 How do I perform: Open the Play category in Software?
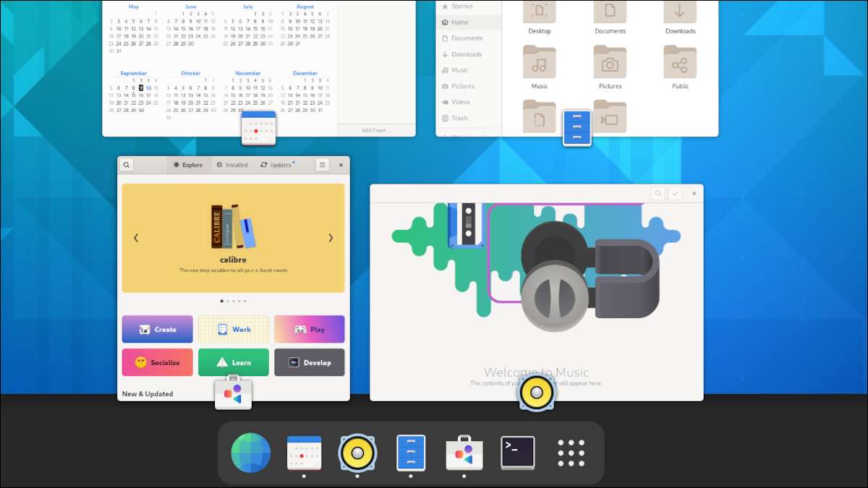click(x=310, y=329)
